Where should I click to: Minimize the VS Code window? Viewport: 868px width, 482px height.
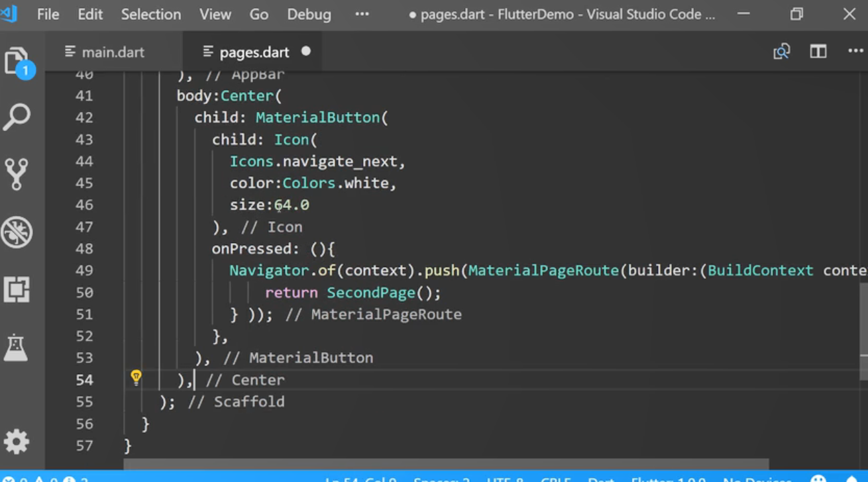[x=743, y=14]
